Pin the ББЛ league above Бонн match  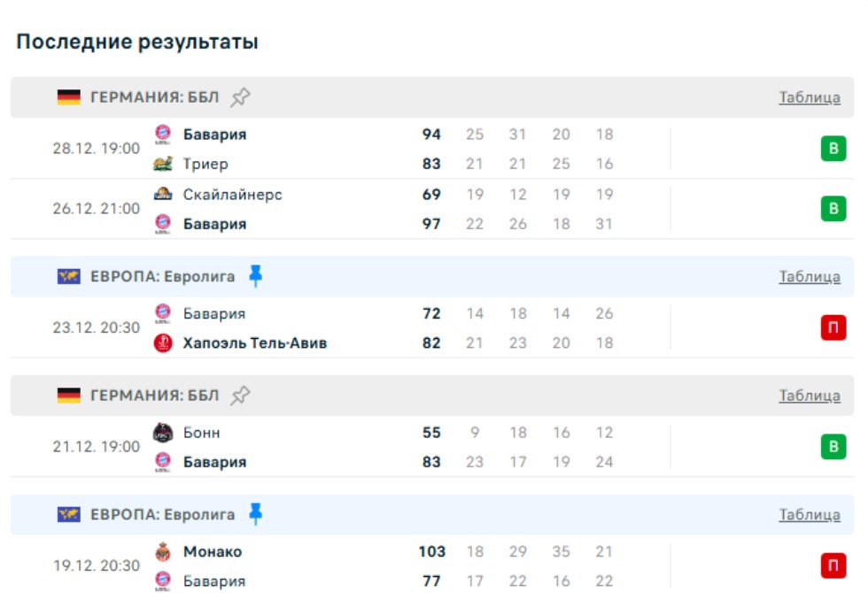click(240, 396)
